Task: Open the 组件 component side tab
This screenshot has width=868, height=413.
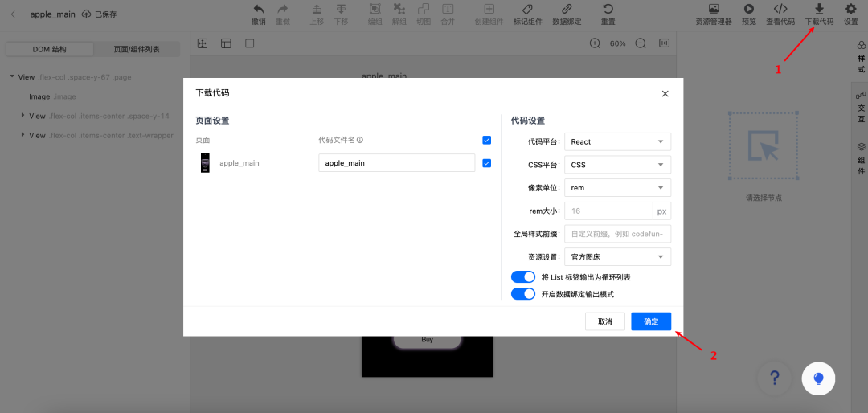Action: [x=860, y=158]
